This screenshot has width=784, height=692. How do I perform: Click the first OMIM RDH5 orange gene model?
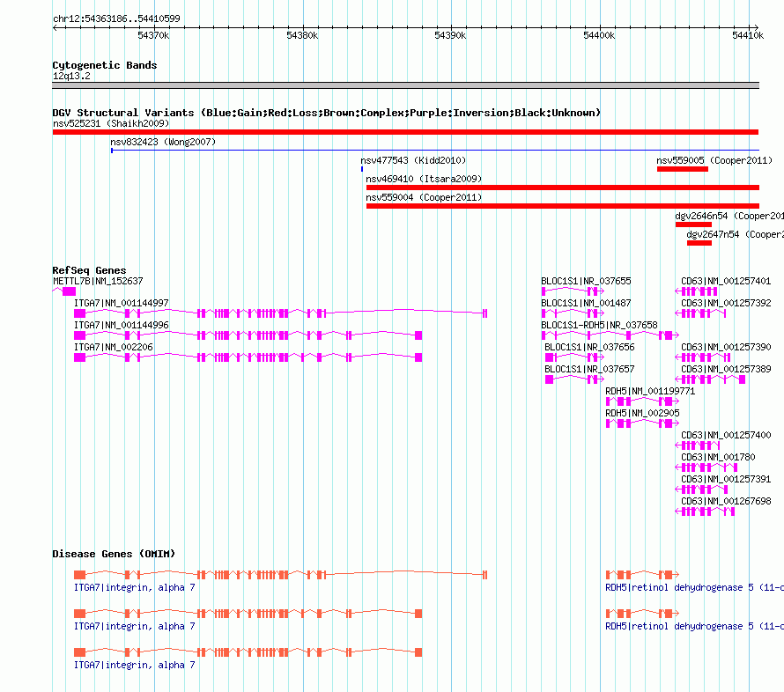[642, 575]
